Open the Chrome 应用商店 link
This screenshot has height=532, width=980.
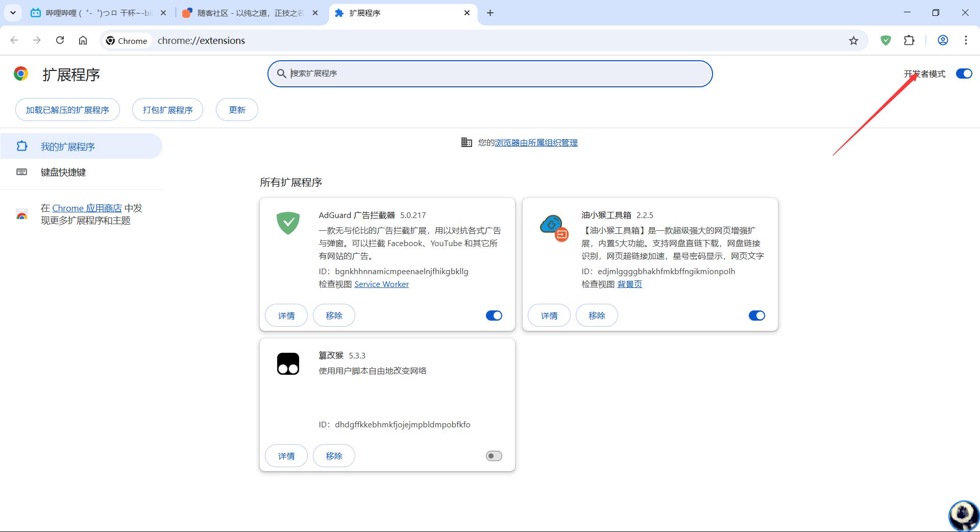pos(87,208)
